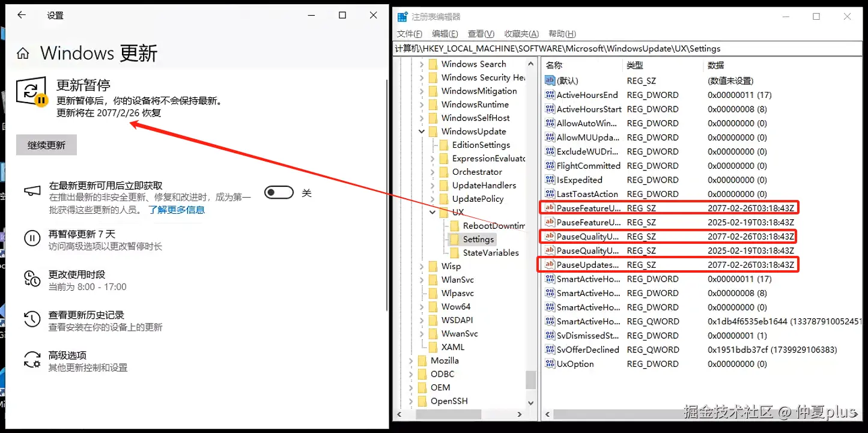Click the clock icon for 更改使用时段
This screenshot has width=868, height=433.
tap(32, 279)
